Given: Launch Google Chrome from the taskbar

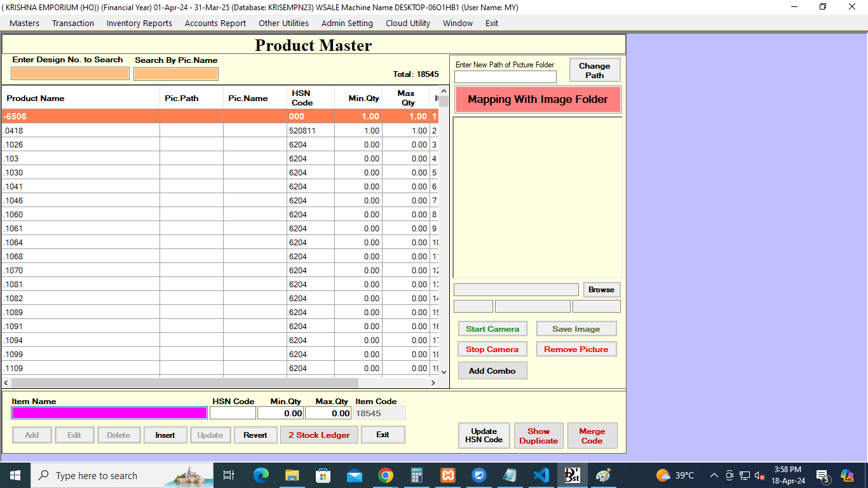Looking at the screenshot, I should point(385,475).
